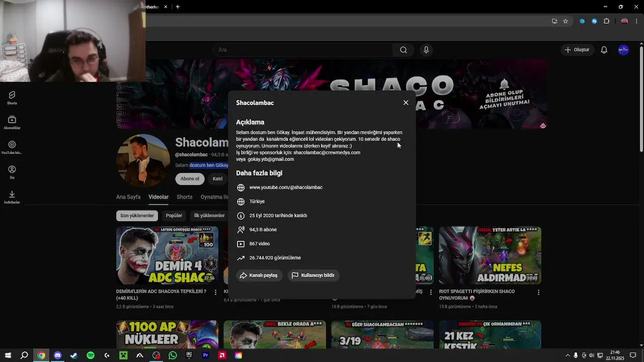This screenshot has height=362, width=644.
Task: Click the Oluştur create button
Action: (577, 50)
